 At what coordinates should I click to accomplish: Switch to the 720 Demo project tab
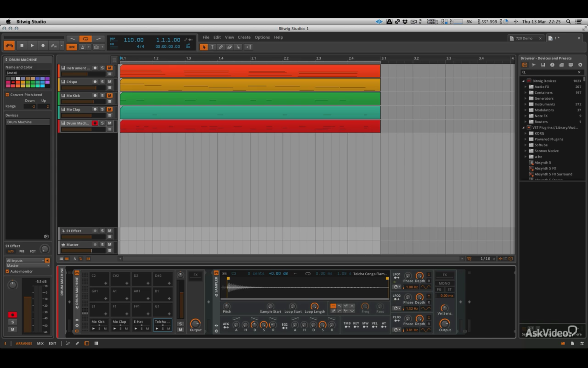524,38
